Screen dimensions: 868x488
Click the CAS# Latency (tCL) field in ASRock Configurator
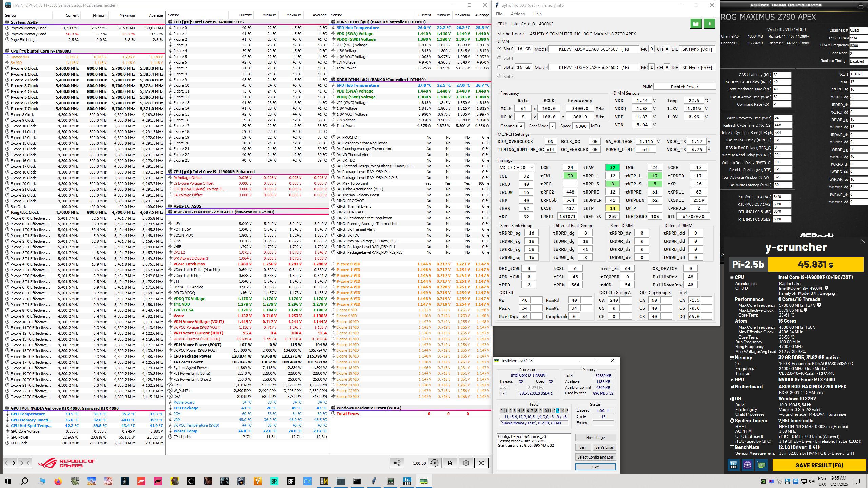point(782,75)
